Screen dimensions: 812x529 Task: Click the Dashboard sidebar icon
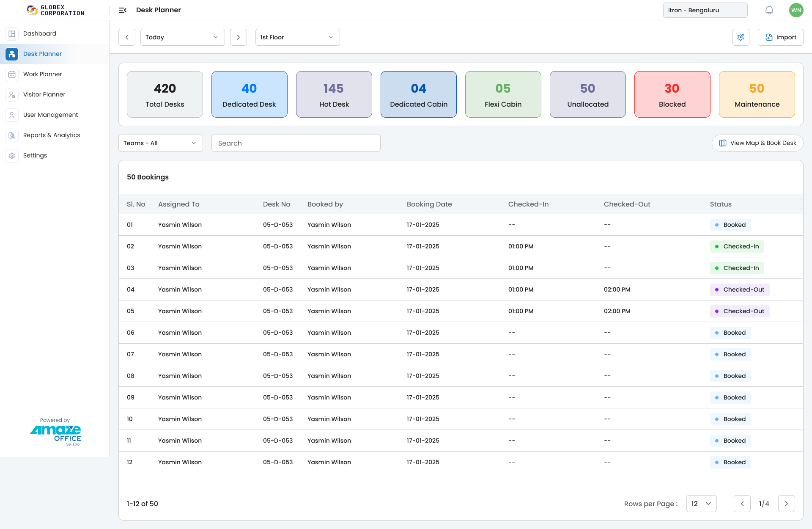click(x=12, y=33)
